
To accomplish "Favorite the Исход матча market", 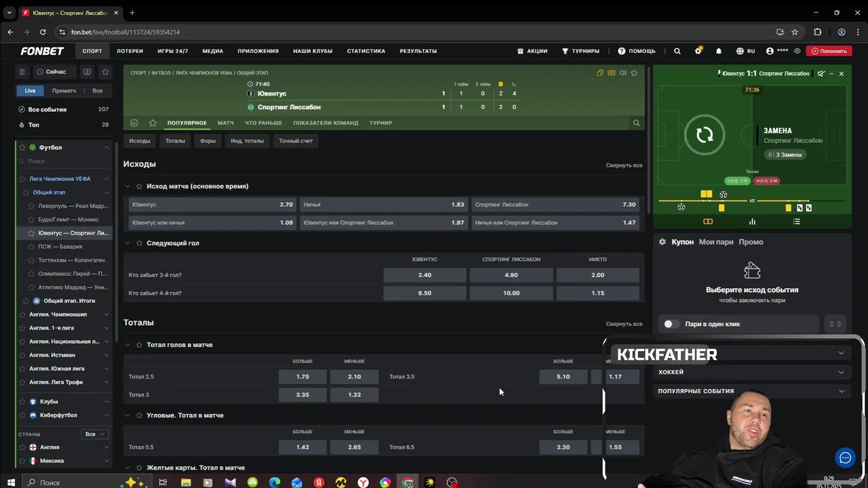I will click(139, 186).
